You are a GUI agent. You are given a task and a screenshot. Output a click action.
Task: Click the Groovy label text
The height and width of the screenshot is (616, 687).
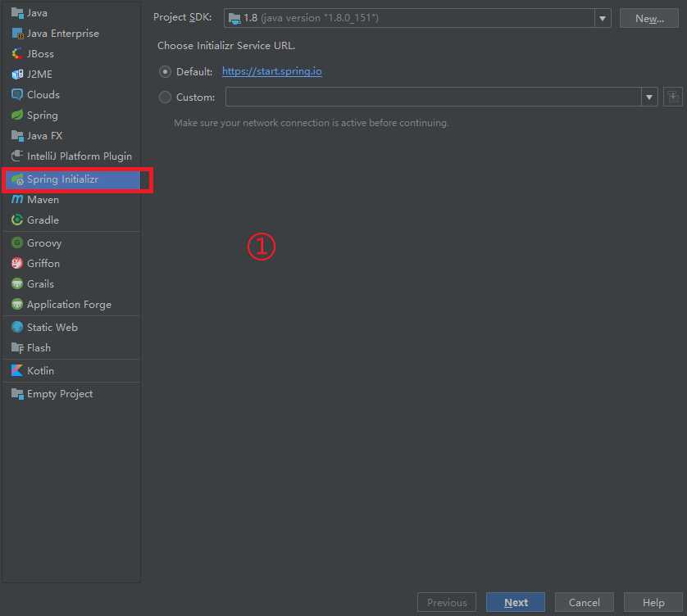pos(44,243)
